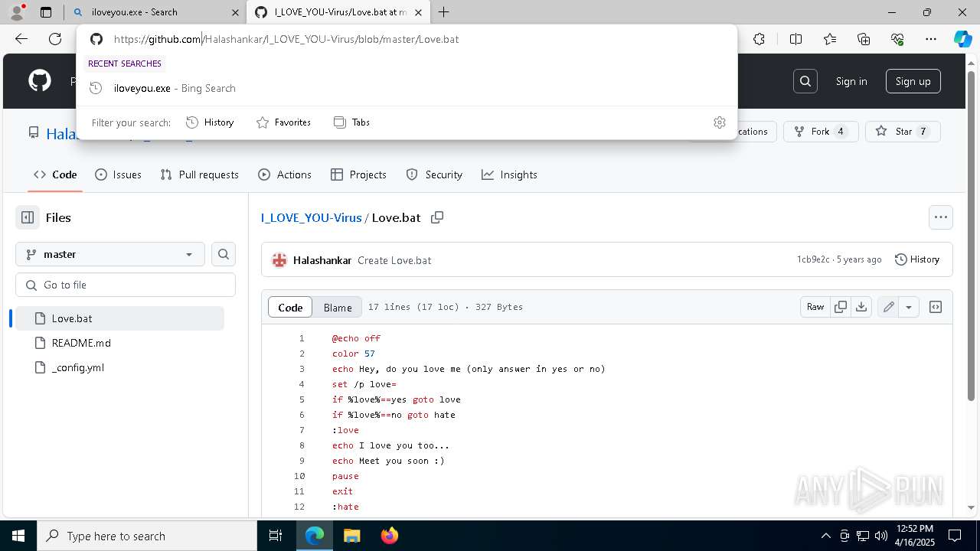980x551 pixels.
Task: Open GitHub search magnifier icon
Action: [x=805, y=81]
